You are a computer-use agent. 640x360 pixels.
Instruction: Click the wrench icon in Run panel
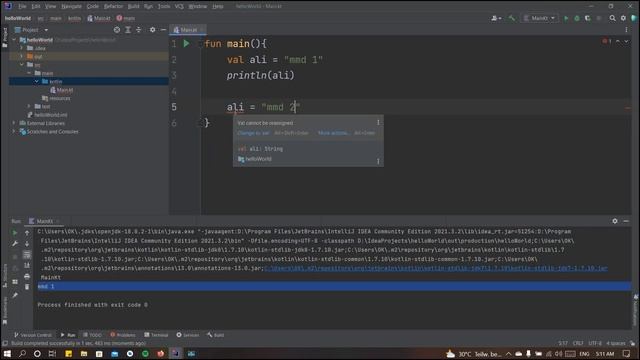(15, 243)
